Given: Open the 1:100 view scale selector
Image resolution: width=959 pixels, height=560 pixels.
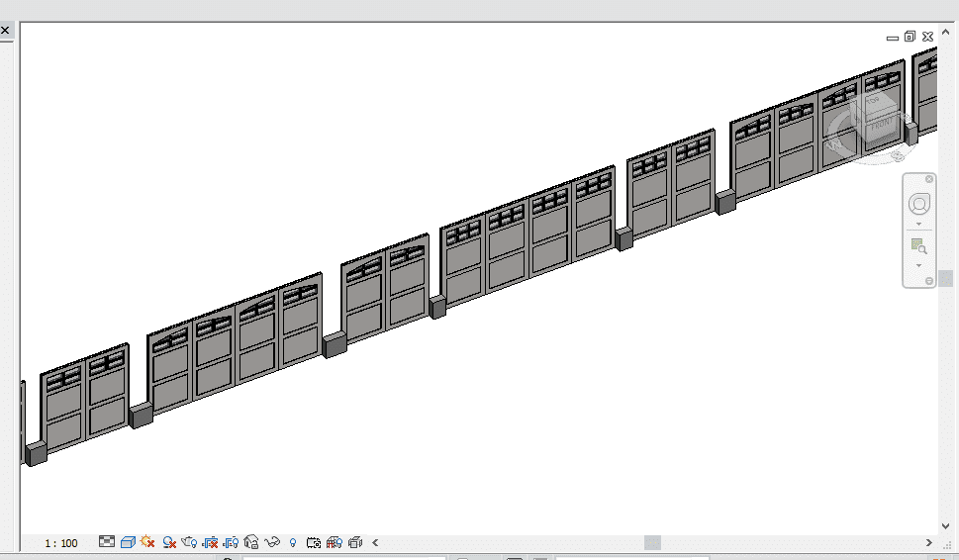Looking at the screenshot, I should (61, 543).
